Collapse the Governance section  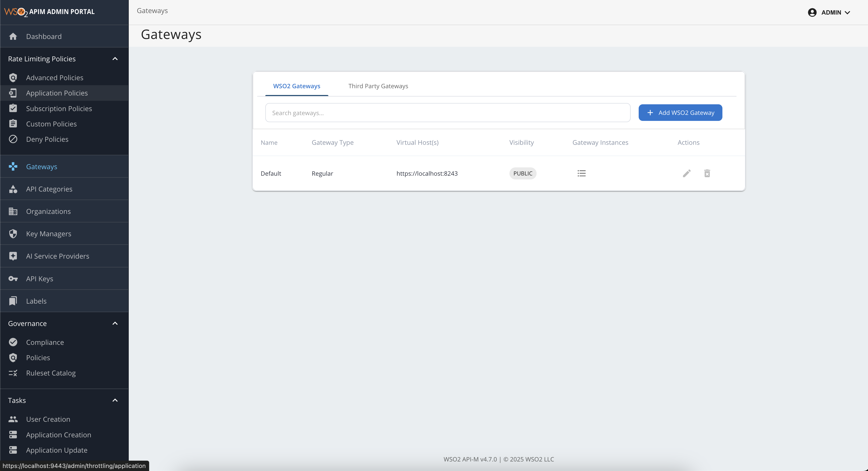pos(115,323)
